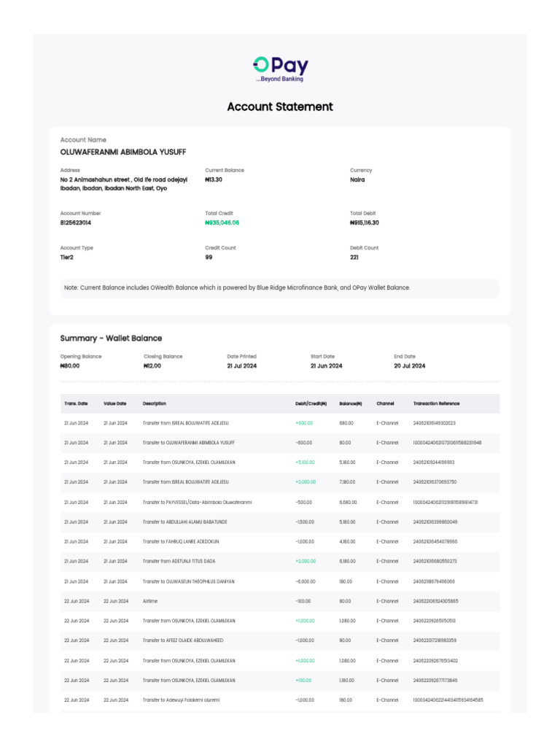
Task: Click the Description column header
Action: point(155,403)
